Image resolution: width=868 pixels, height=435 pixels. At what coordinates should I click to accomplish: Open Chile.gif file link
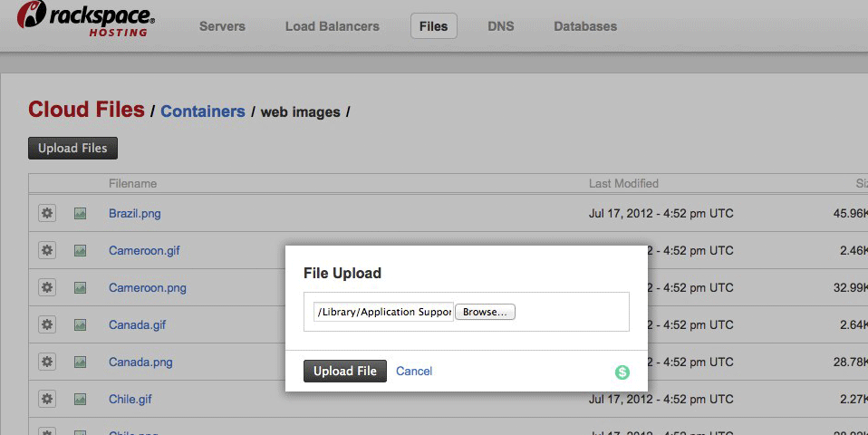click(x=130, y=399)
